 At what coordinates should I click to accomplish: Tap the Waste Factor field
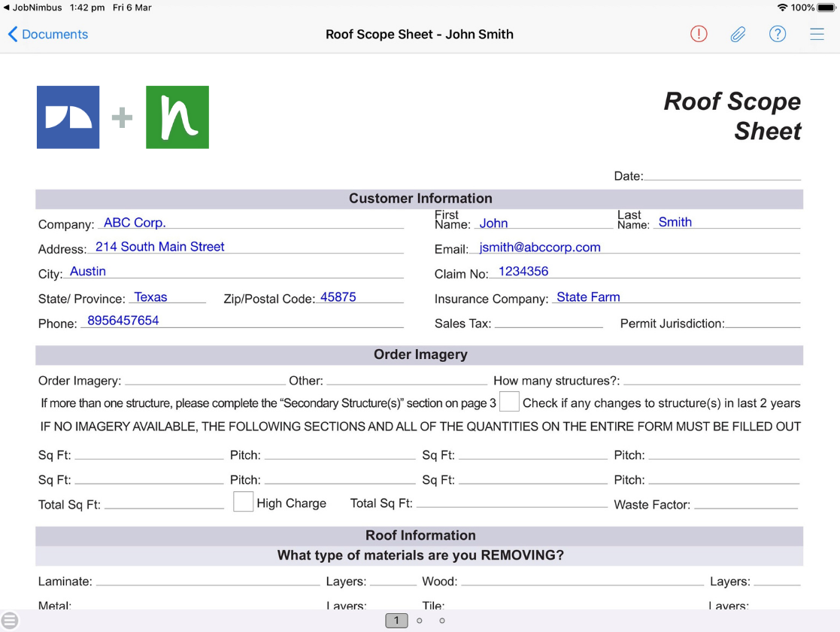[x=746, y=503]
